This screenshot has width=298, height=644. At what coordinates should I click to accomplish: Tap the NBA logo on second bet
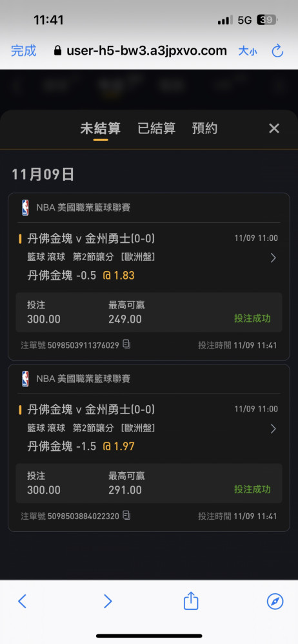pyautogui.click(x=26, y=379)
